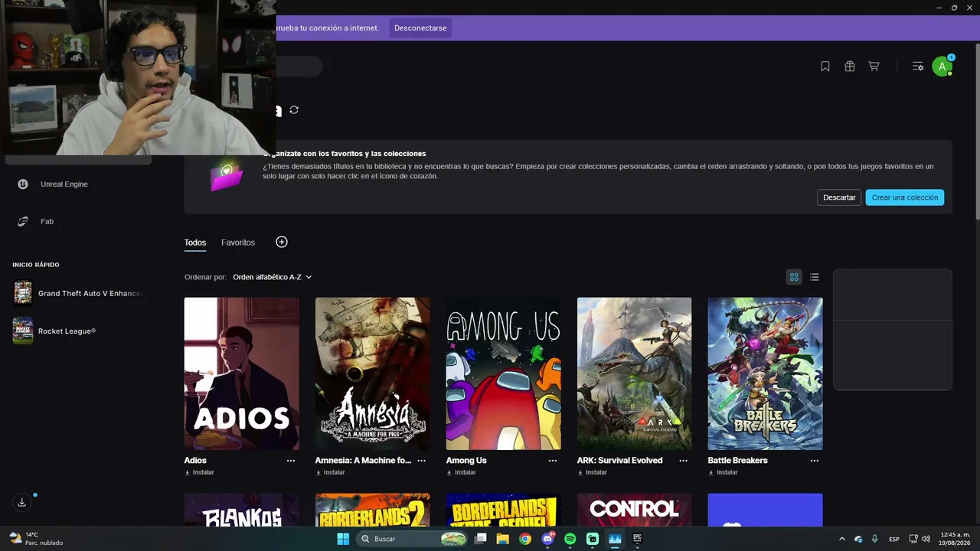980x551 pixels.
Task: Open options menu for Amnesia: A Machine for Pigs
Action: [x=422, y=461]
